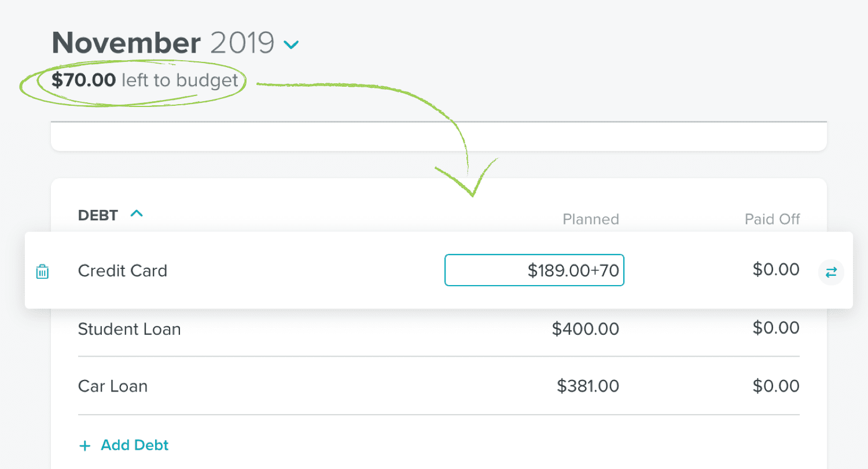Viewport: 868px width, 469px height.
Task: Click the DEBT group title
Action: pos(98,215)
